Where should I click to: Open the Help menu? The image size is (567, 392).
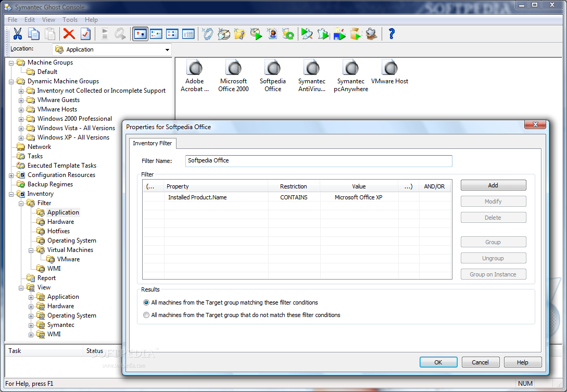(x=91, y=20)
